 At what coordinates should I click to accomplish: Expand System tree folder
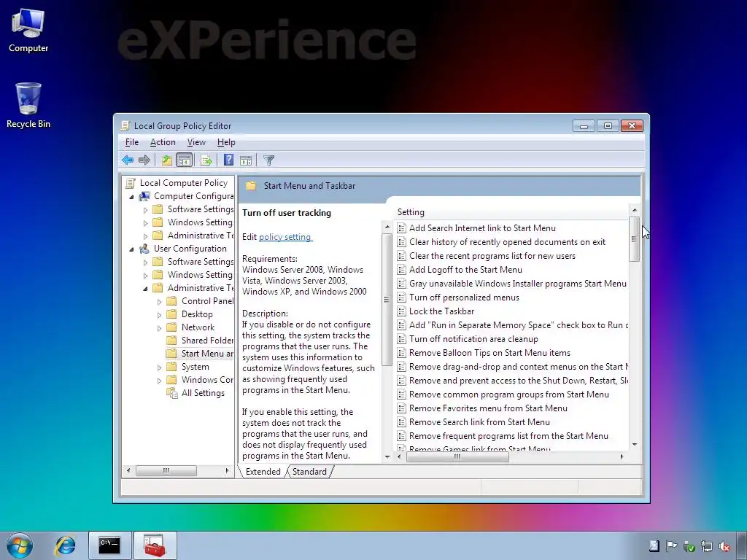click(160, 367)
